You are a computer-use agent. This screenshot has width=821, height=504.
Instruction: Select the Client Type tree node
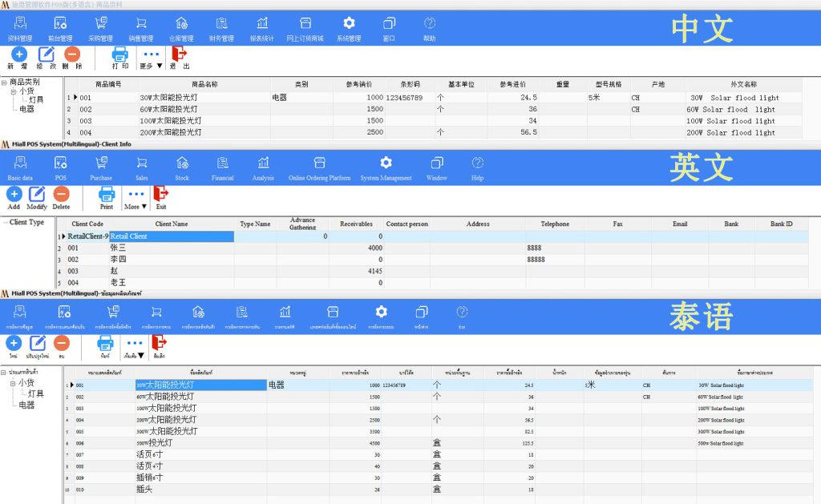tap(27, 223)
